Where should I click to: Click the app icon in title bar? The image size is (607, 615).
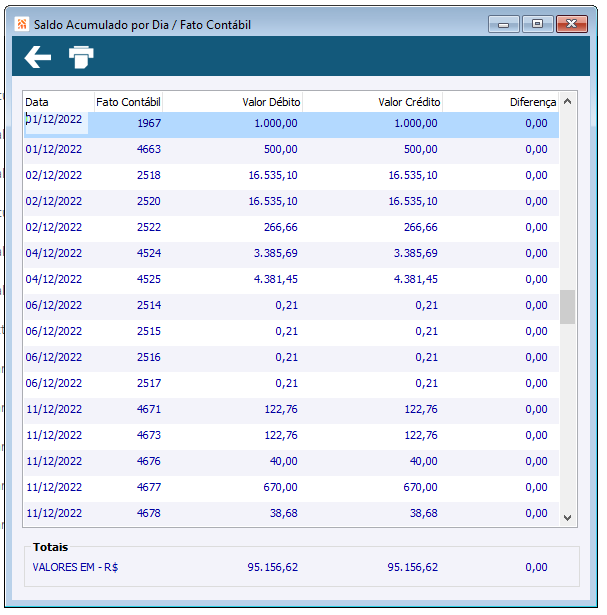[22, 24]
